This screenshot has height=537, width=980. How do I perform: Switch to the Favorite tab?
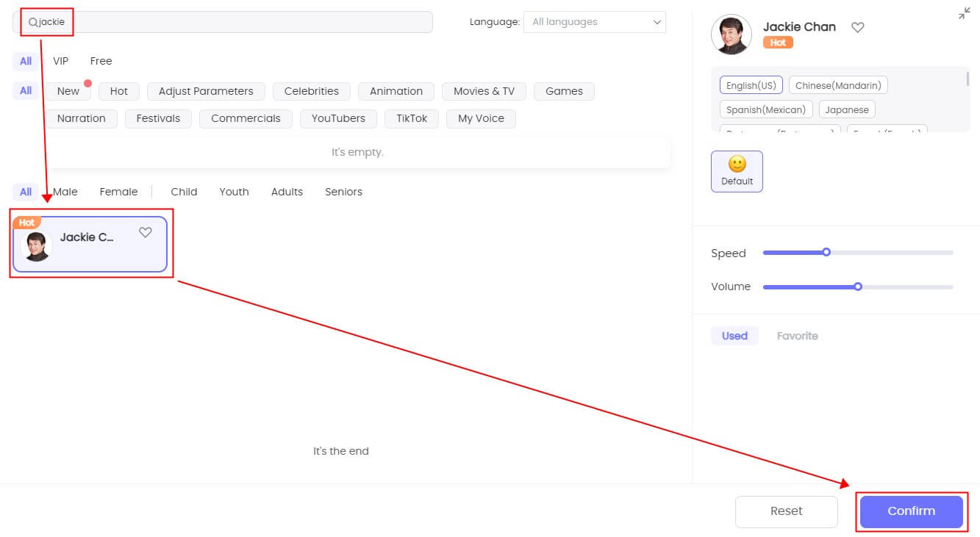coord(798,336)
